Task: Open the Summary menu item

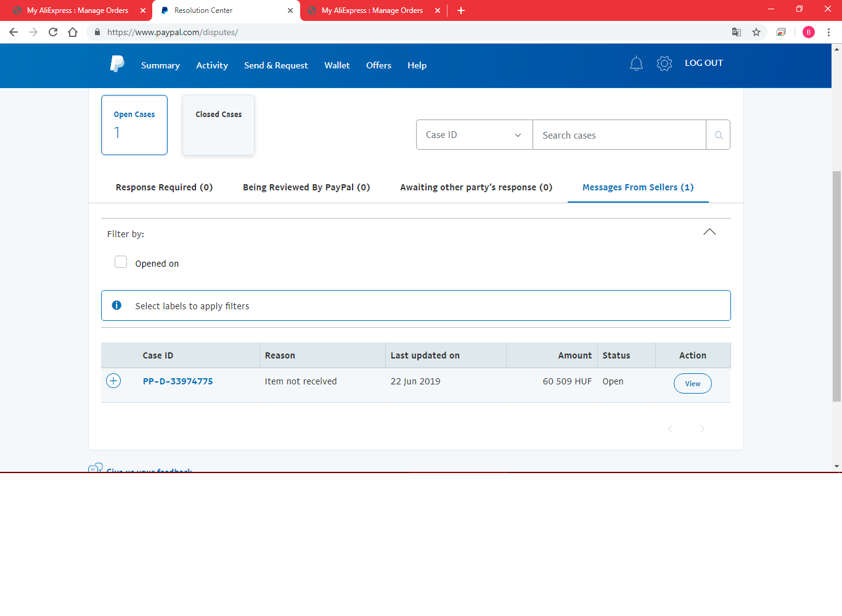Action: [x=160, y=65]
